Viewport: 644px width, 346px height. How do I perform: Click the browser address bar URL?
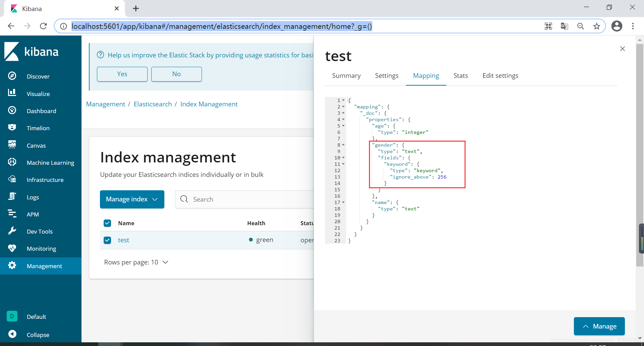tap(222, 26)
